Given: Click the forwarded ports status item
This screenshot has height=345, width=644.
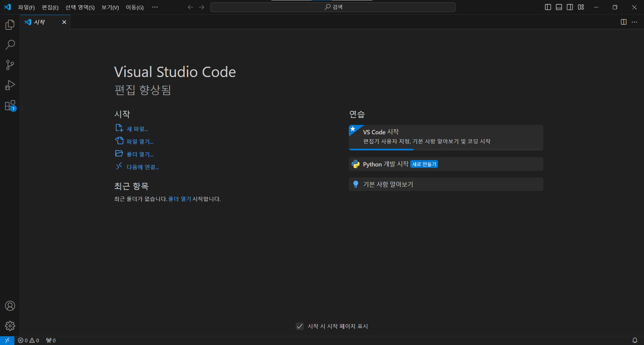Looking at the screenshot, I should (x=51, y=340).
